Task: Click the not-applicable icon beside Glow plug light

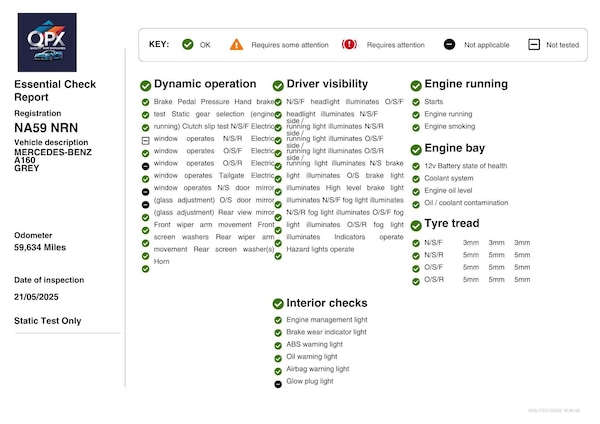Action: 278,383
